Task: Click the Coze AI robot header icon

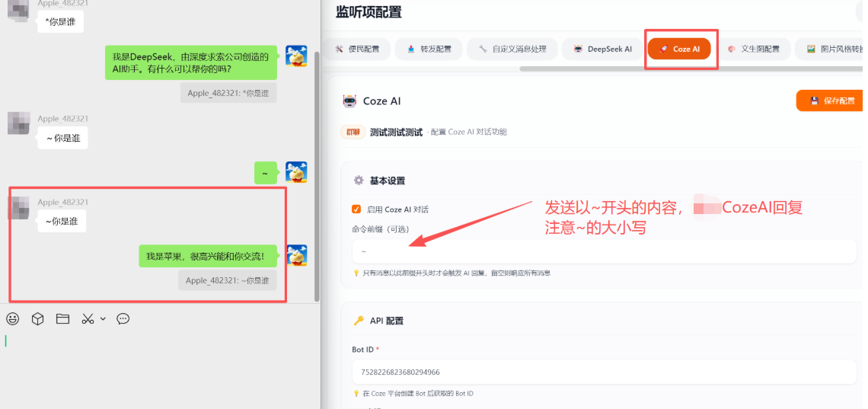Action: (349, 101)
